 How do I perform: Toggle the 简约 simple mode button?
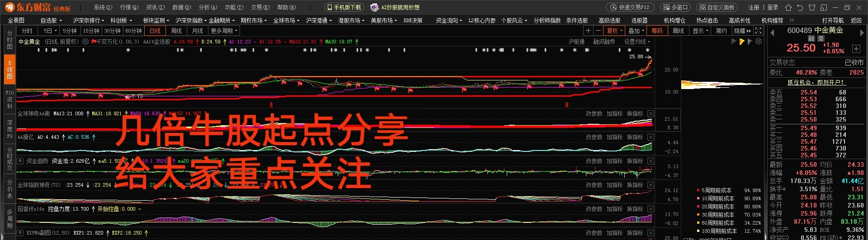[722, 31]
